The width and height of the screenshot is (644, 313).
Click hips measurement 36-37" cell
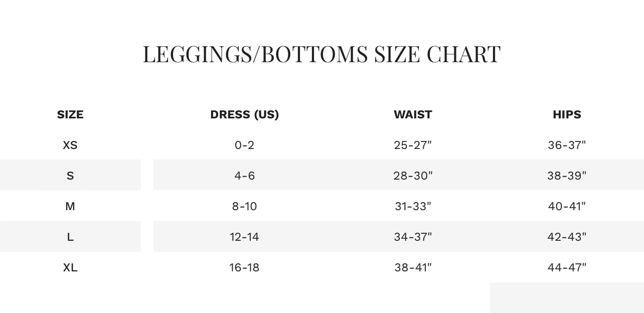tap(567, 145)
